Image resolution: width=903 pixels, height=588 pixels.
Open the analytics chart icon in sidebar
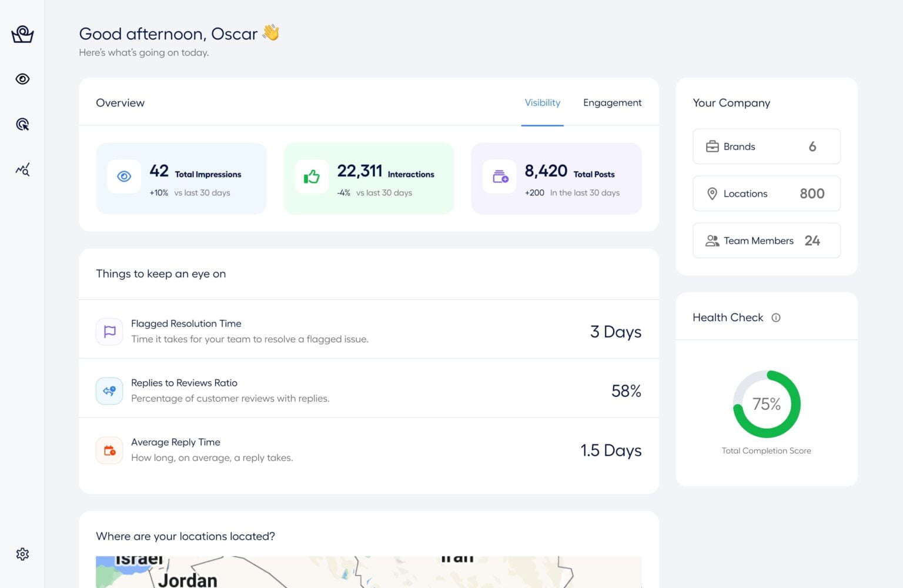coord(22,170)
